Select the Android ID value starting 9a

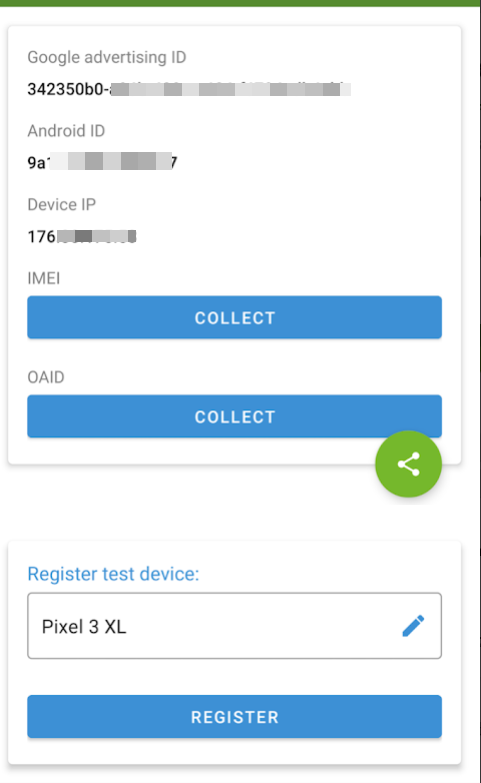pos(102,162)
